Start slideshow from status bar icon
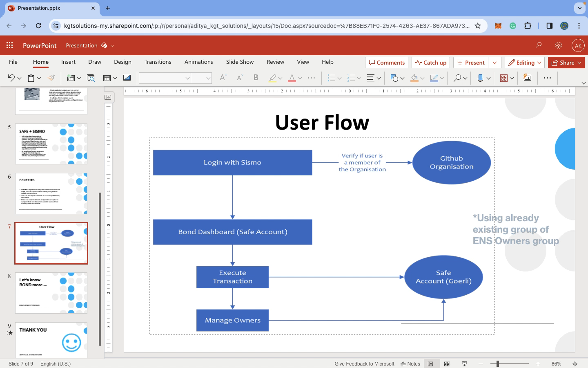The width and height of the screenshot is (588, 368). 464,364
